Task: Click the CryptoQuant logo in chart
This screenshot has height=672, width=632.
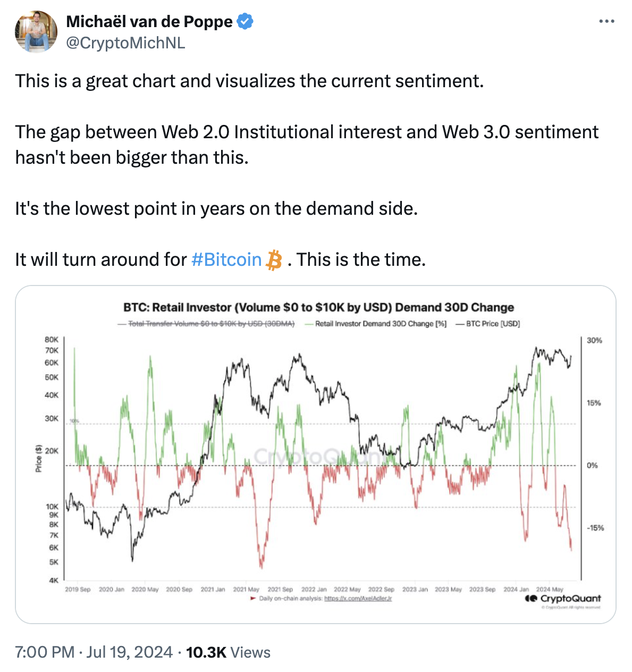Action: (563, 599)
